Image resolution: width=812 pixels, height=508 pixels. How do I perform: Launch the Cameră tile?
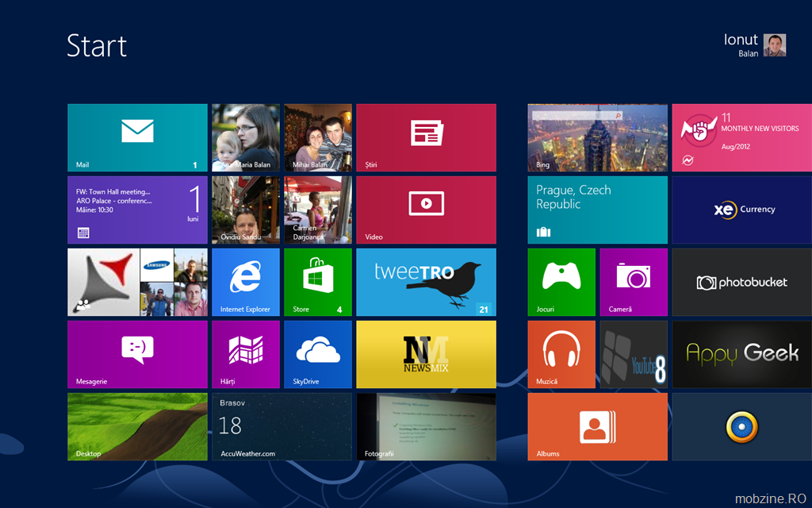(x=634, y=282)
